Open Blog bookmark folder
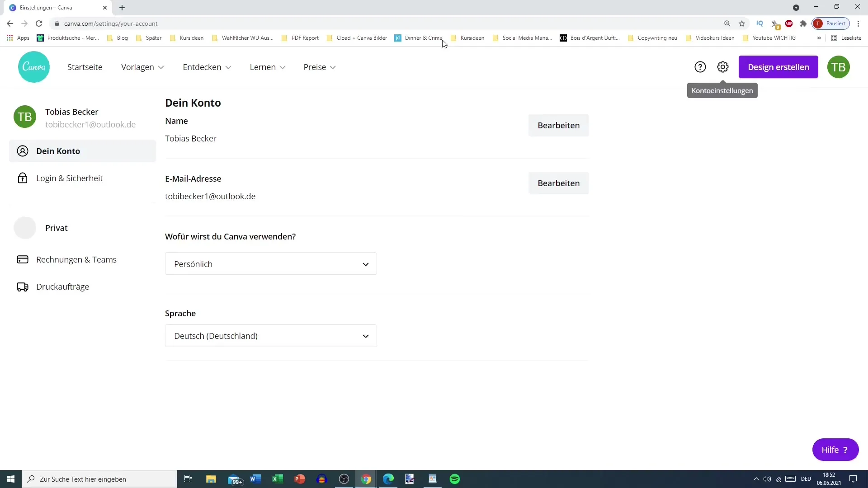The width and height of the screenshot is (868, 488). click(x=118, y=38)
